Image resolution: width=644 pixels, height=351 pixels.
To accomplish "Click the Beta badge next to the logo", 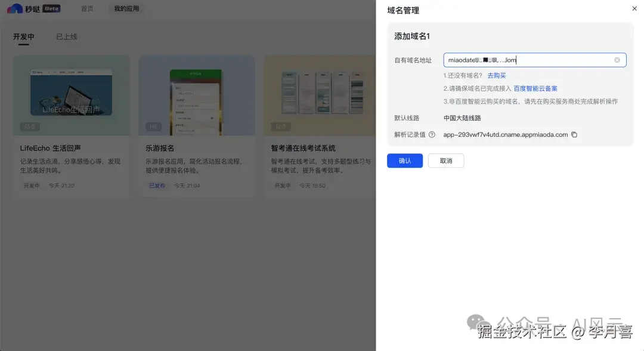I will 50,8.
